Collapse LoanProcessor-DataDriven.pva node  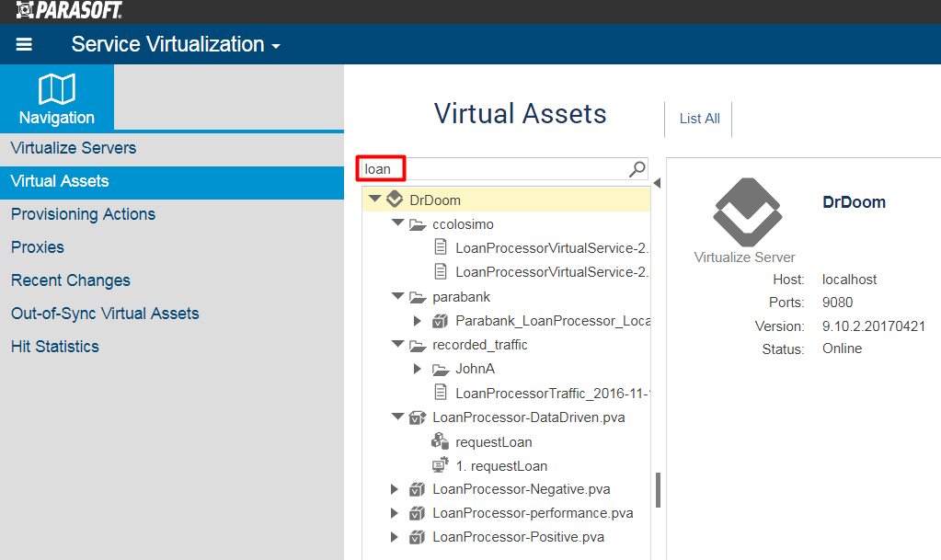397,416
